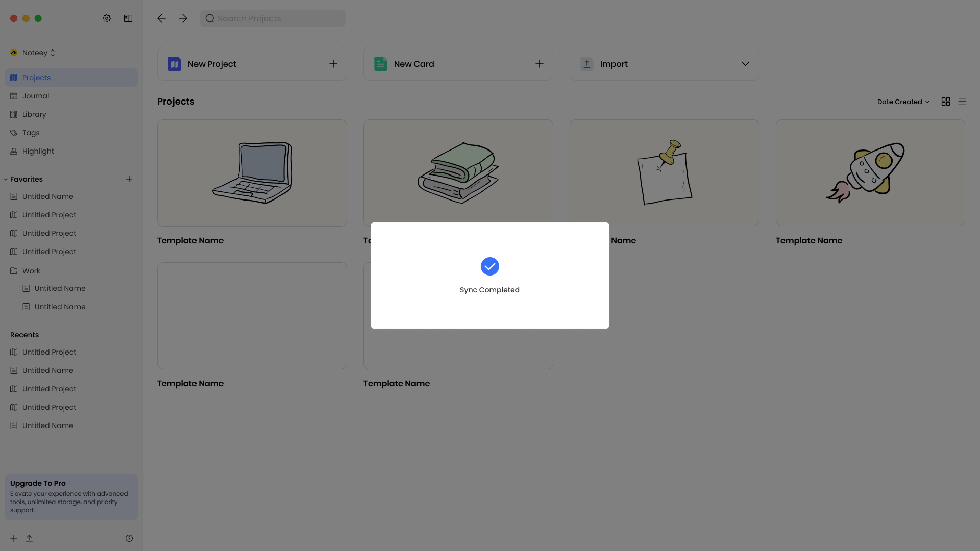Screen dimensions: 980x551
Task: Open the settings gear in sidebar header
Action: [x=107, y=18]
